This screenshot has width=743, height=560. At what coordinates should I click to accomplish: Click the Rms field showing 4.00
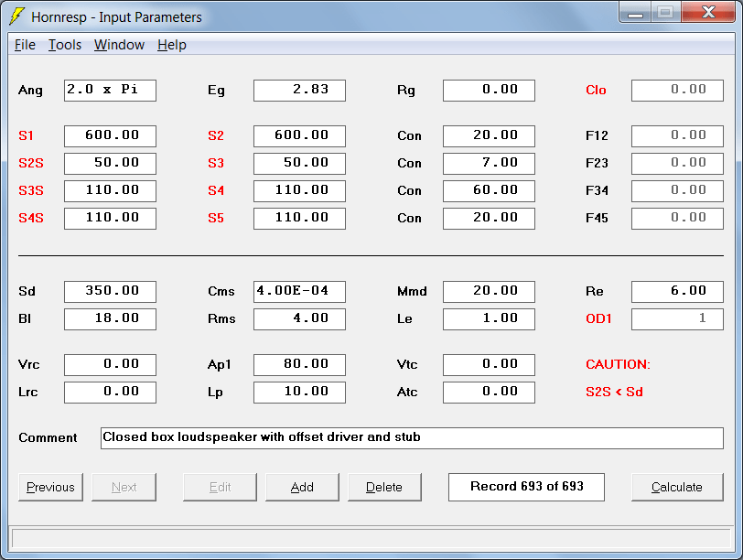click(299, 319)
